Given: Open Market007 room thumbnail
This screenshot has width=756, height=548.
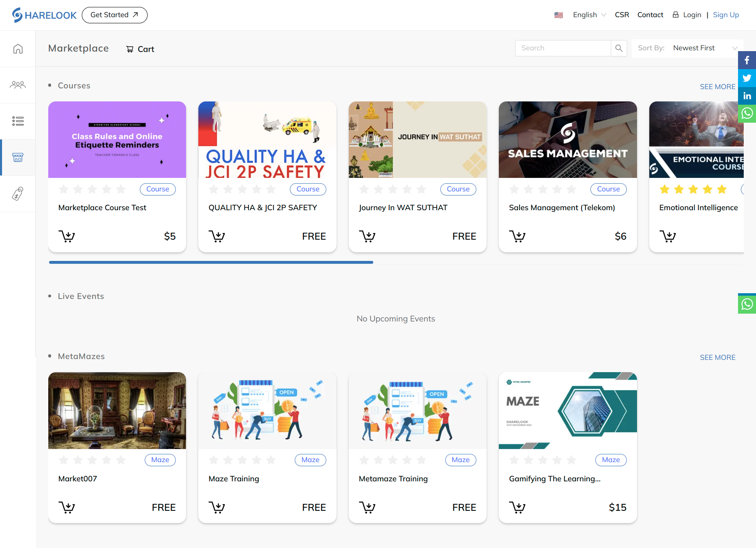Looking at the screenshot, I should (117, 411).
